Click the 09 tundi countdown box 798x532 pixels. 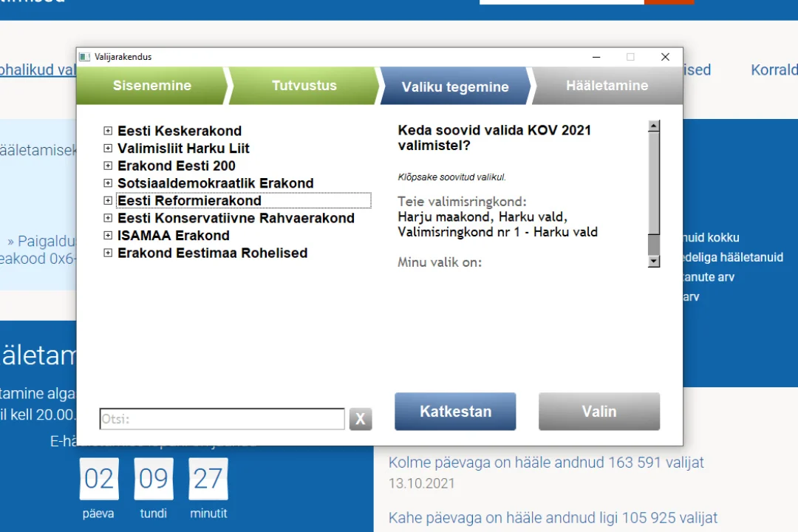coord(154,479)
